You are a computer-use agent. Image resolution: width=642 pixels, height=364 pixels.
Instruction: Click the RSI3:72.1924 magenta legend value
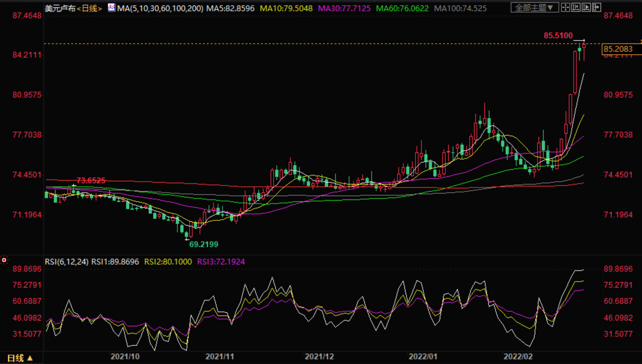pyautogui.click(x=221, y=262)
